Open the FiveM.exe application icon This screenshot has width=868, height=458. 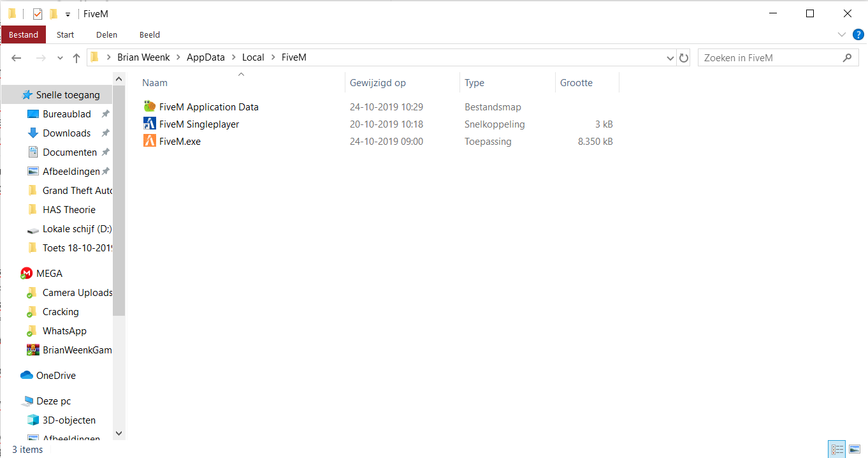(x=150, y=142)
